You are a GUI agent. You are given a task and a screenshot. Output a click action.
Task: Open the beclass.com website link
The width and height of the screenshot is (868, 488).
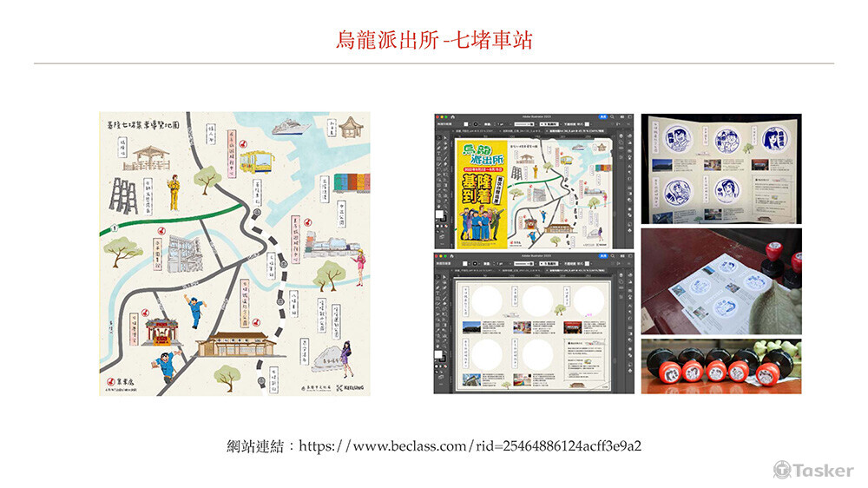pyautogui.click(x=470, y=446)
